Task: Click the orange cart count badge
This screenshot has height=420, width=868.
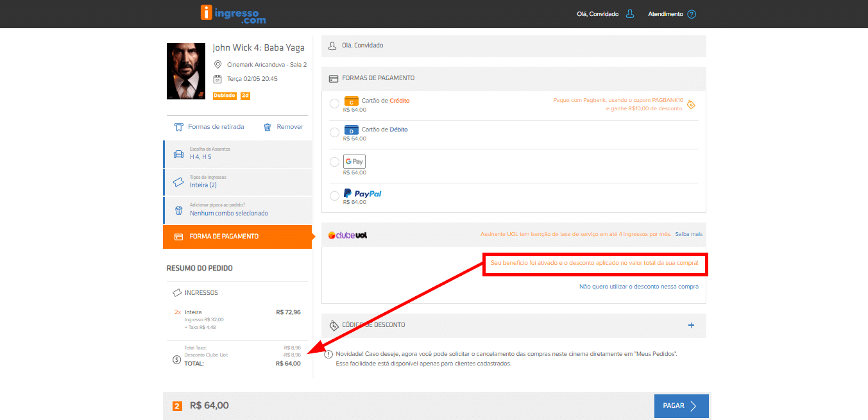Action: (177, 406)
